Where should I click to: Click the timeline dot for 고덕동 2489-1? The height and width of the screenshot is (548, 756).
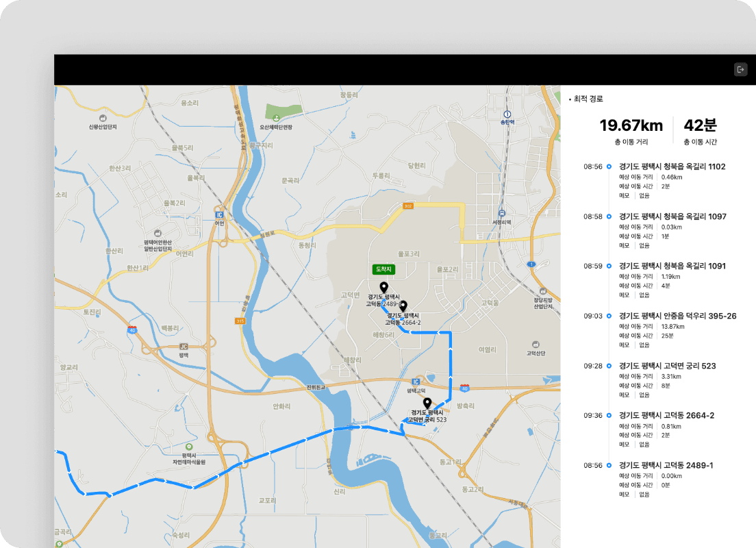pyautogui.click(x=609, y=466)
